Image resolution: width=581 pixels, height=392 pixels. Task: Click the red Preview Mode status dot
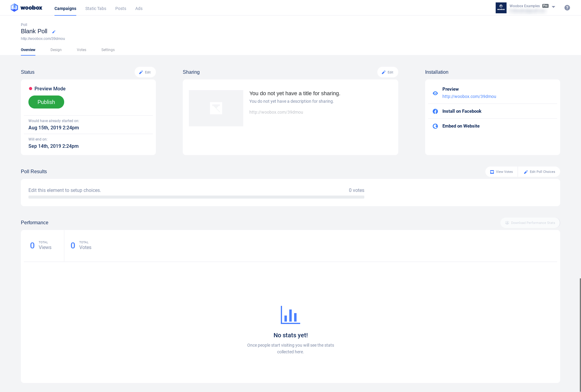[x=31, y=89]
